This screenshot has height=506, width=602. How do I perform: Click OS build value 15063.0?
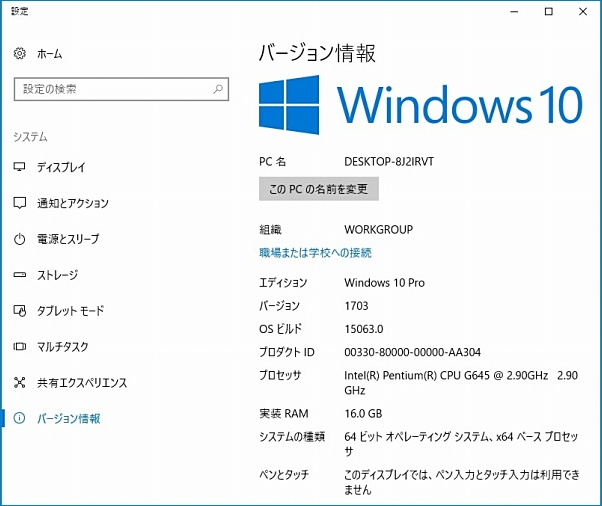click(x=364, y=329)
